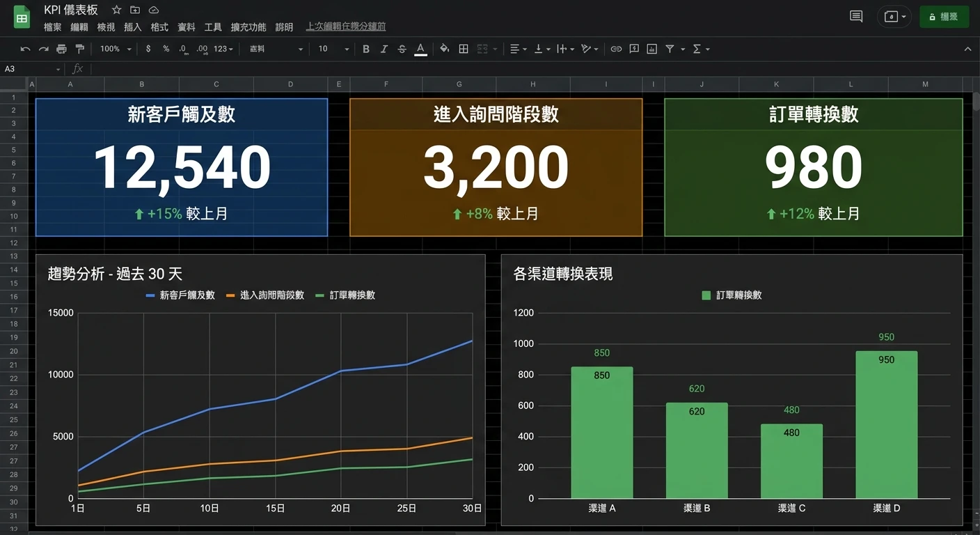Format selection as currency

click(x=148, y=49)
